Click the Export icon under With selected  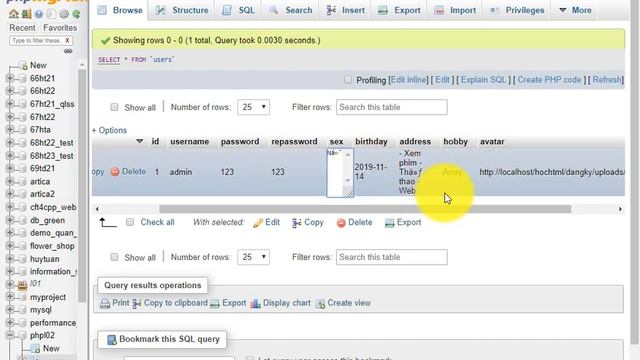pyautogui.click(x=389, y=223)
